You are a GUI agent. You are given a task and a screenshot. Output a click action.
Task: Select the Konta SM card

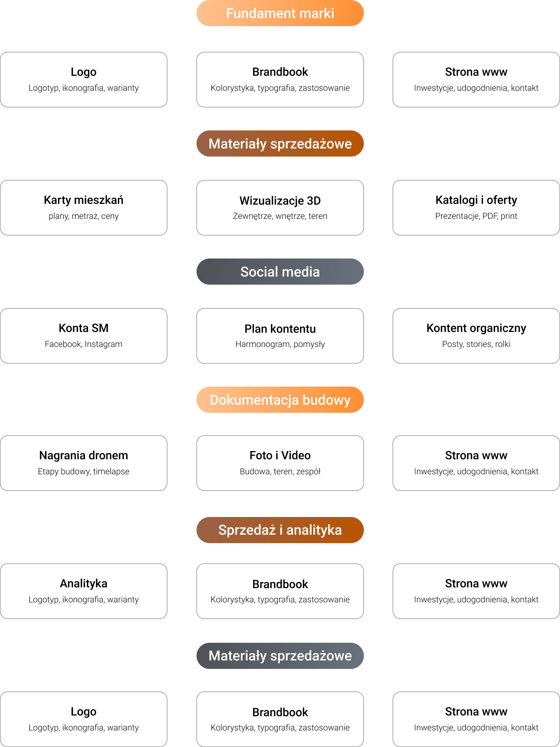[x=84, y=336]
